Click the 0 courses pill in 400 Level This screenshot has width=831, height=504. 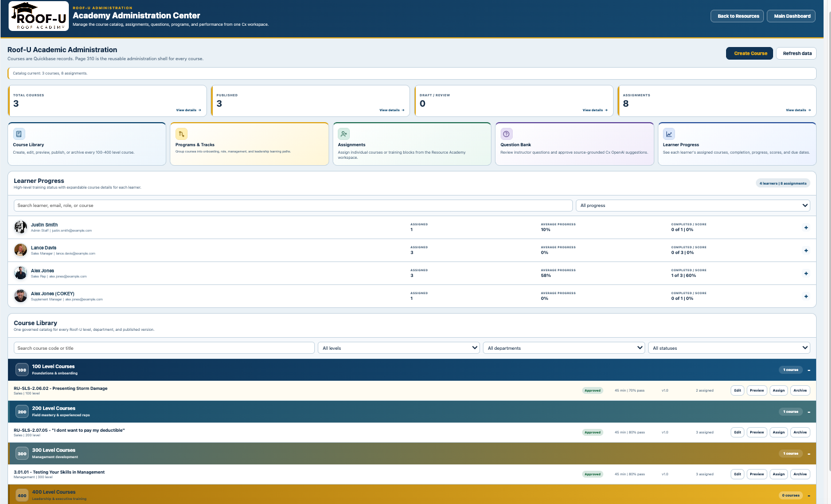pos(790,495)
